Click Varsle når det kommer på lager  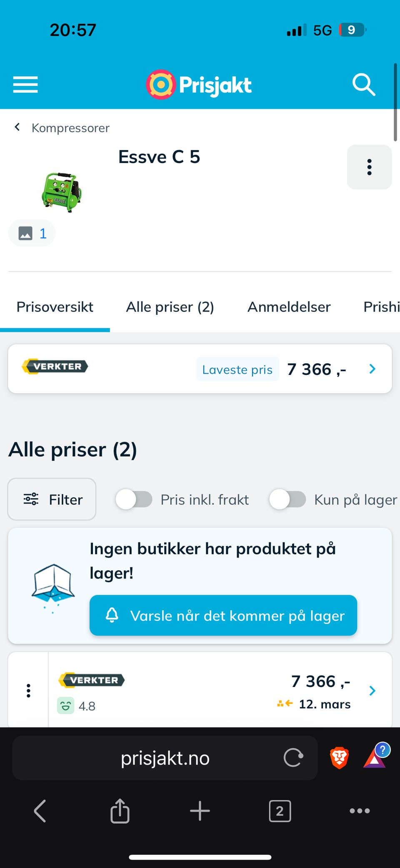click(223, 615)
